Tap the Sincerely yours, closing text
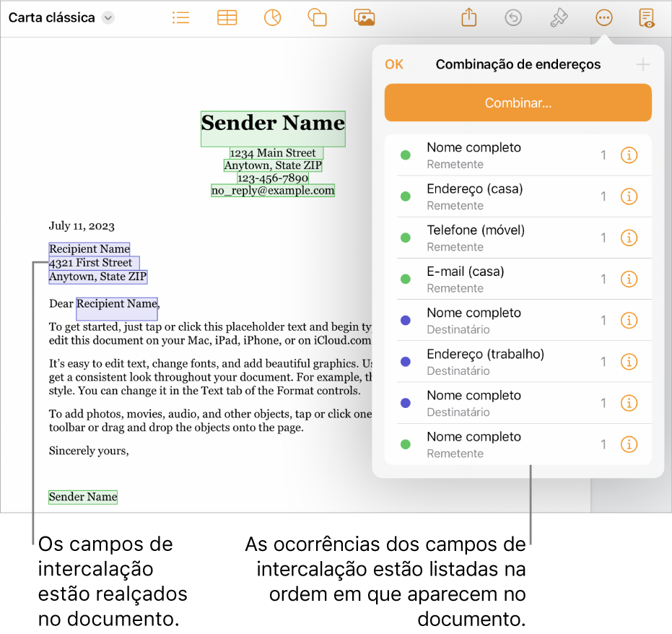 pos(89,451)
